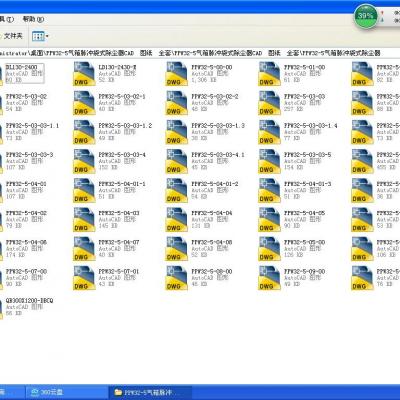Viewport: 400px width, 400px height.
Task: Highlight the PPW32-5-03-03-5 DWG icon
Action: pyautogui.click(x=269, y=161)
